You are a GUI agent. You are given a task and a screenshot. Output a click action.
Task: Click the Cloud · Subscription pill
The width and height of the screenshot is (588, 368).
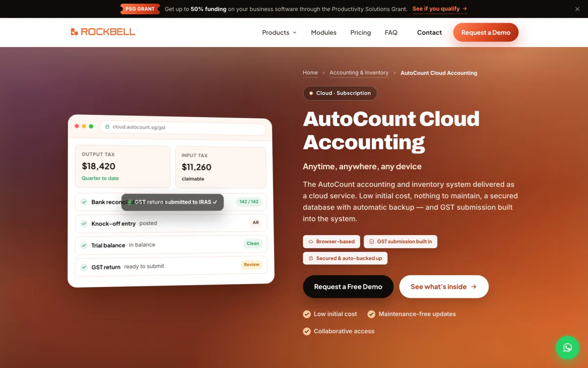click(340, 93)
